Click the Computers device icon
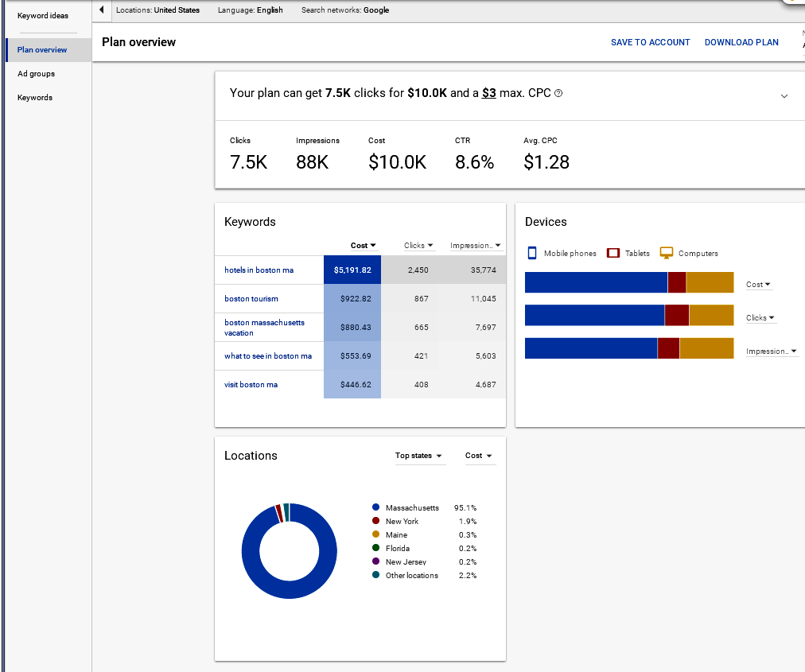This screenshot has height=672, width=805. pos(667,253)
